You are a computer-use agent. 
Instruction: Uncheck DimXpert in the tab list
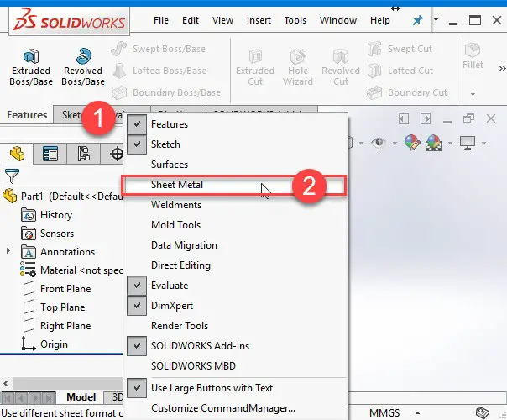point(137,306)
